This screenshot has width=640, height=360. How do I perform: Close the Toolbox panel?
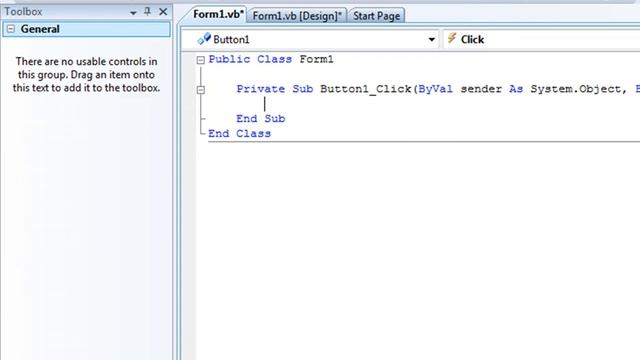(x=163, y=11)
